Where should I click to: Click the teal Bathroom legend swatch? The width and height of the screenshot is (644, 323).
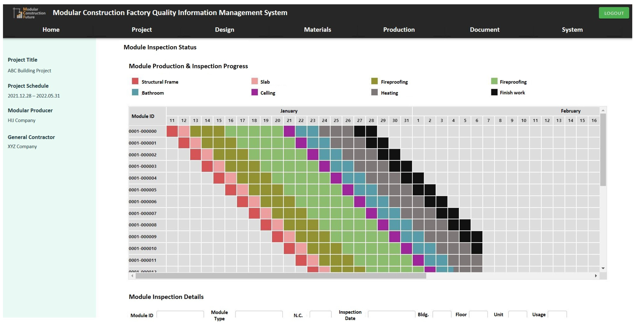135,92
